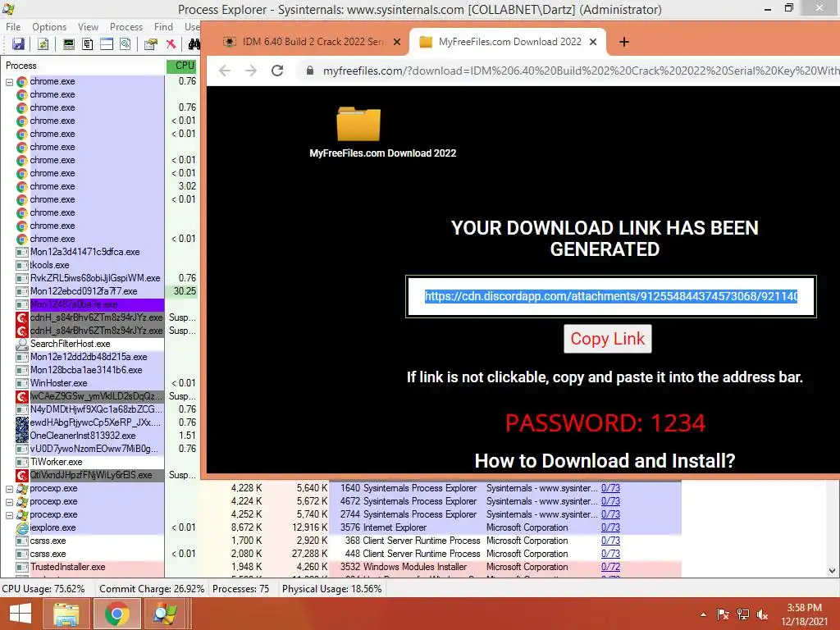This screenshot has height=630, width=840.
Task: Select the Mon12a3d41471c9dfca.exe process
Action: tap(84, 252)
